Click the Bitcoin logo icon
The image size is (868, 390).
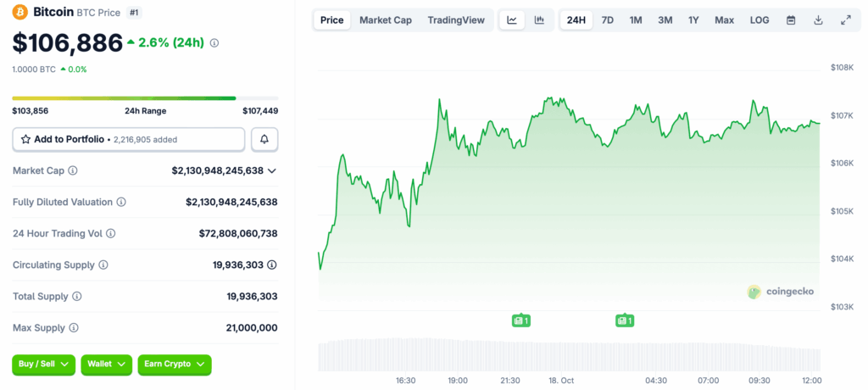(20, 12)
